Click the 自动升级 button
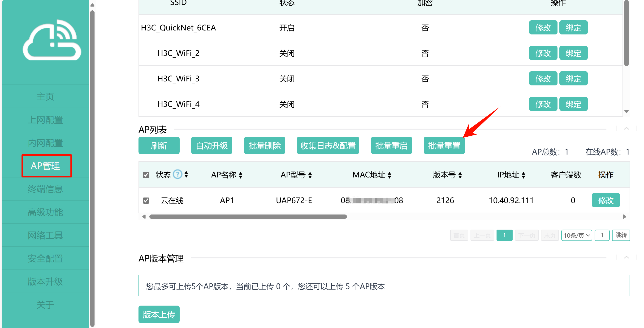 click(212, 145)
